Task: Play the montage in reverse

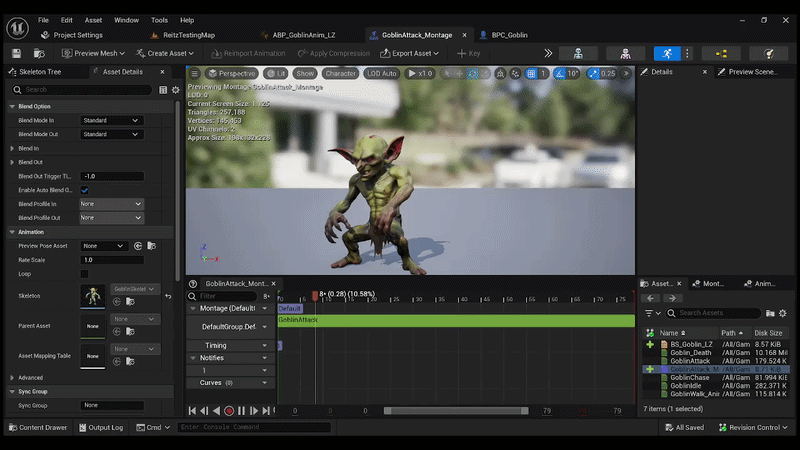Action: [x=216, y=411]
